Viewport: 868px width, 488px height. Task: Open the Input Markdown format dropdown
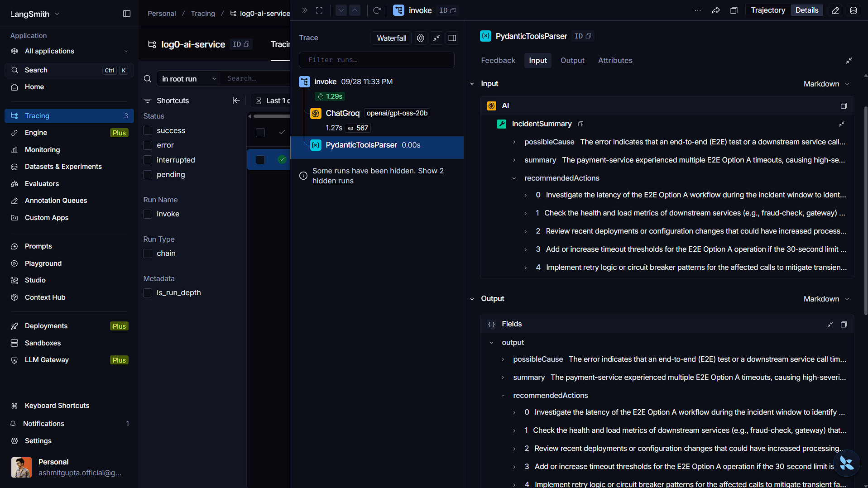click(x=826, y=84)
